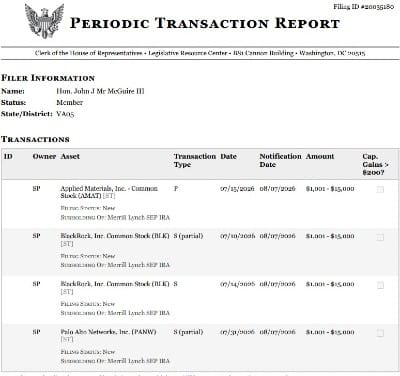
Task: Click the eagle seal emblem
Action: (x=44, y=21)
